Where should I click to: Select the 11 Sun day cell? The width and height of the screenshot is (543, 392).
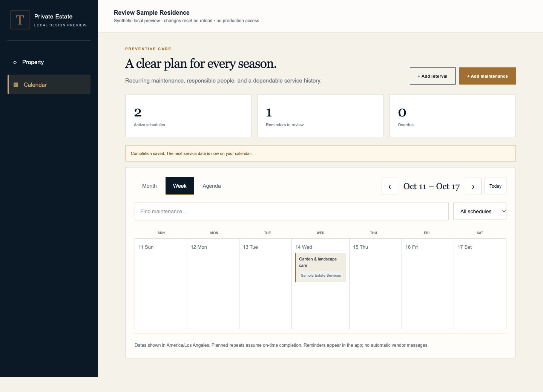(161, 283)
